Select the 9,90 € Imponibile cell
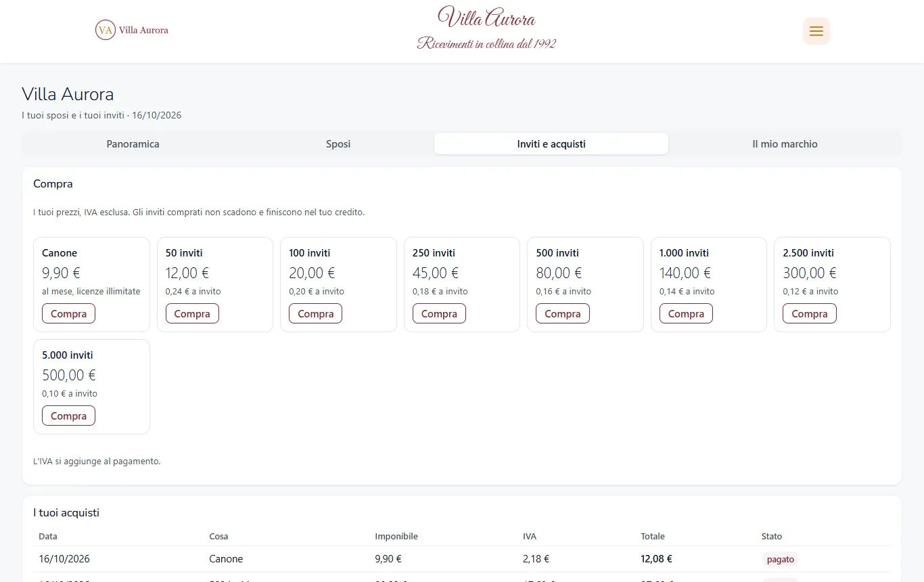This screenshot has height=582, width=924. tap(388, 560)
